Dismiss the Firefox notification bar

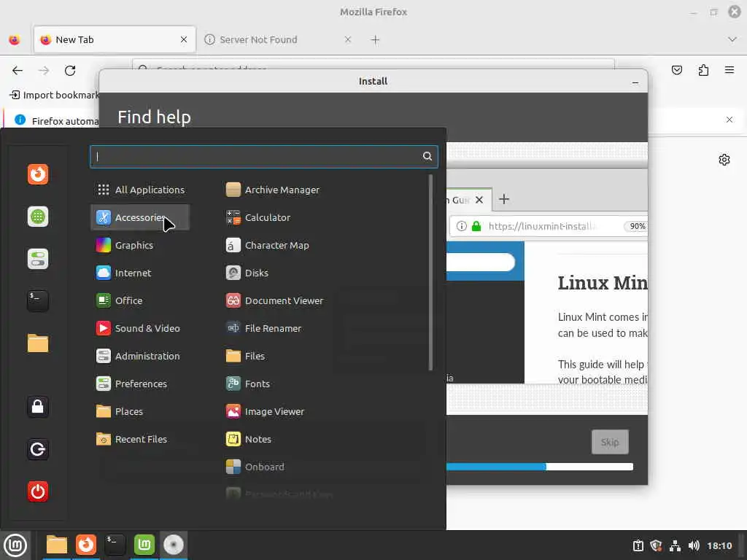[729, 120]
